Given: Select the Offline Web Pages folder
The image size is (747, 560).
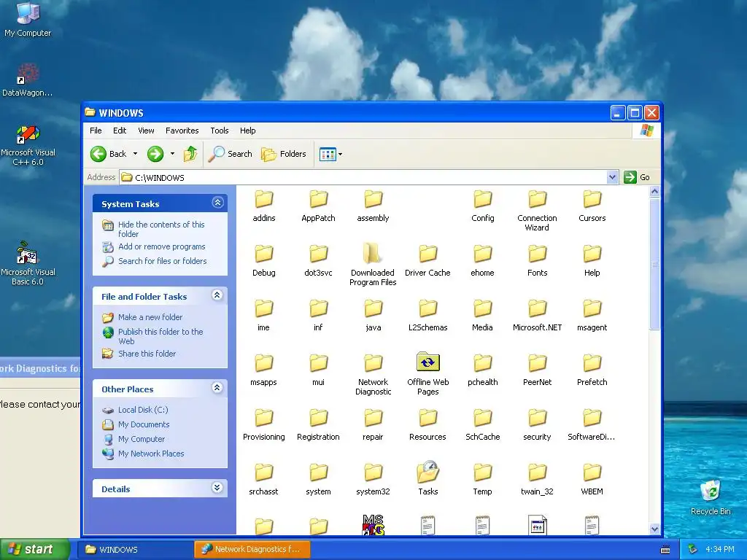Looking at the screenshot, I should coord(427,374).
